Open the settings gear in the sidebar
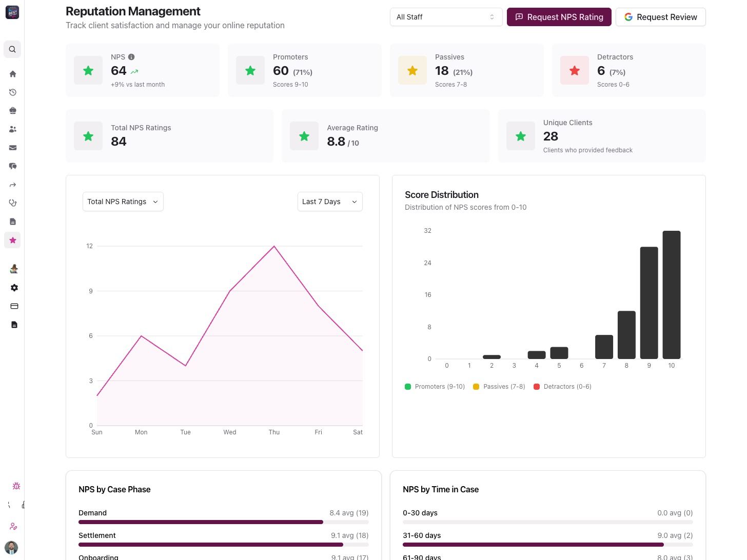The width and height of the screenshot is (747, 560). point(14,287)
